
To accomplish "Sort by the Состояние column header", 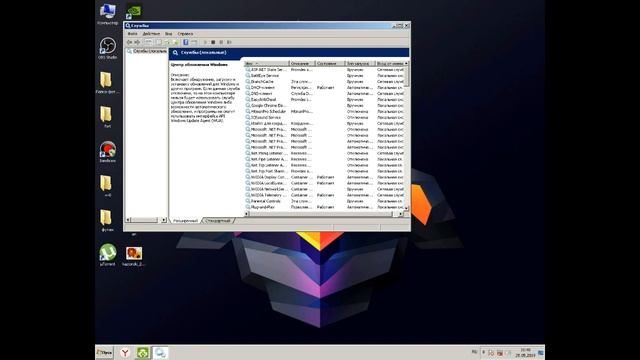I will point(330,64).
